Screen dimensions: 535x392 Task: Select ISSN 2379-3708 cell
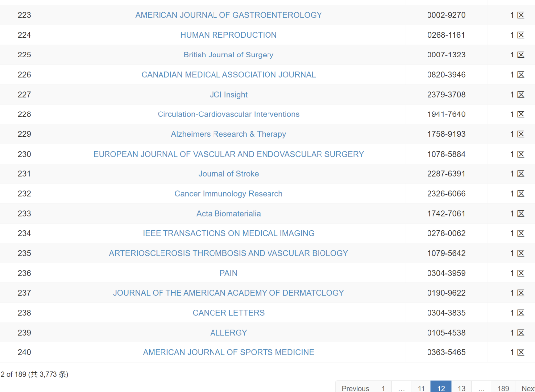pyautogui.click(x=446, y=94)
